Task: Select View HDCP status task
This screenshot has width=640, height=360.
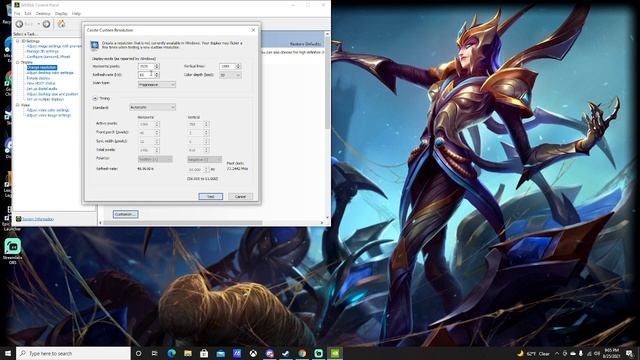Action: [x=41, y=83]
